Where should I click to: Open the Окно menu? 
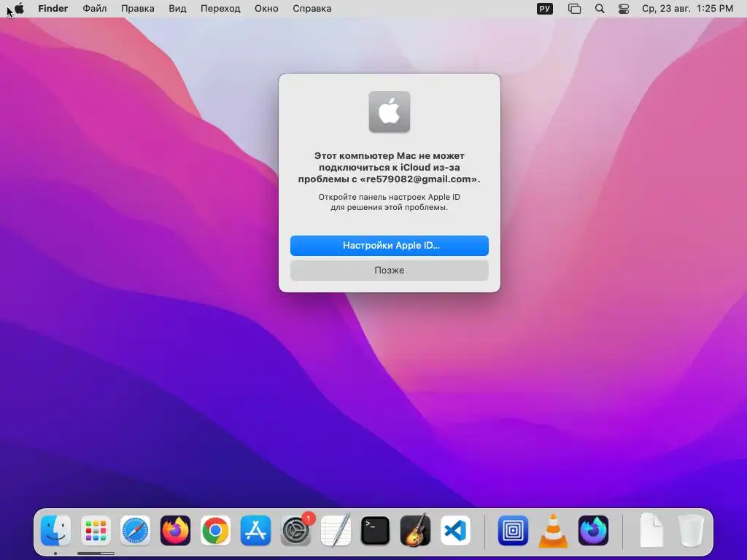266,9
